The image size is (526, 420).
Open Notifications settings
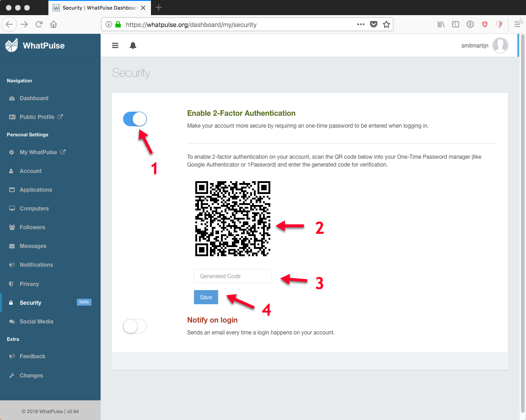[36, 265]
